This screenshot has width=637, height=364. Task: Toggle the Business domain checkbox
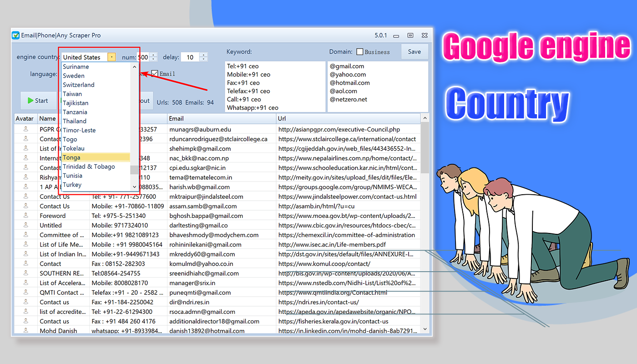(x=360, y=52)
